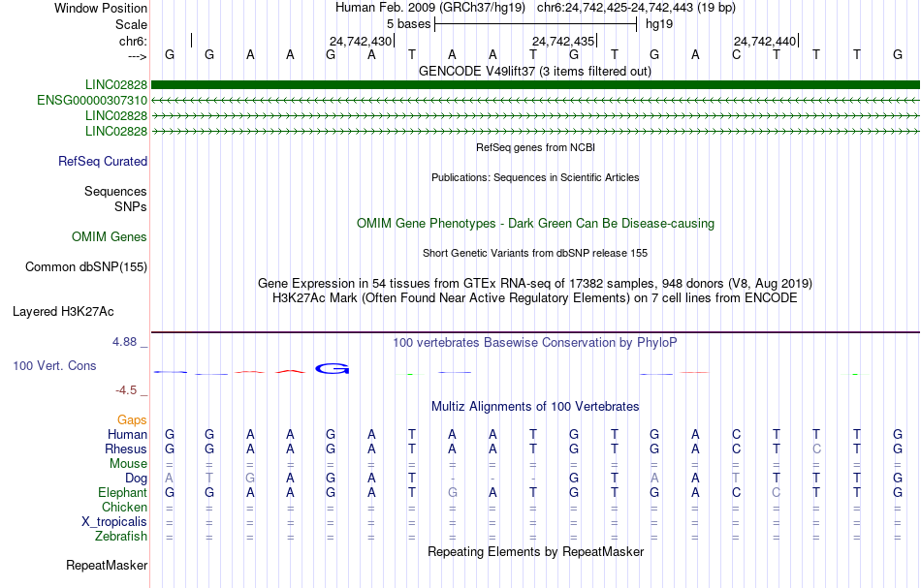Select the solid green LINC02828 exon bar

535,85
